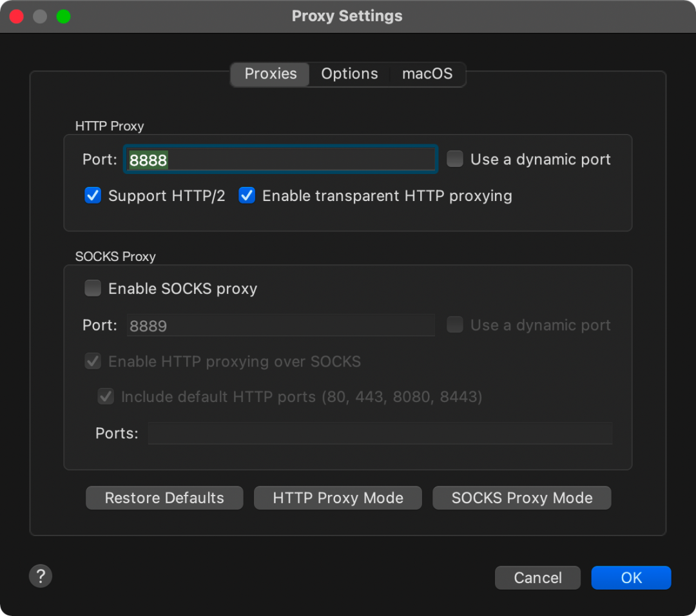Check HTTP Proxy 'Use a dynamic port'
This screenshot has width=696, height=616.
point(455,159)
